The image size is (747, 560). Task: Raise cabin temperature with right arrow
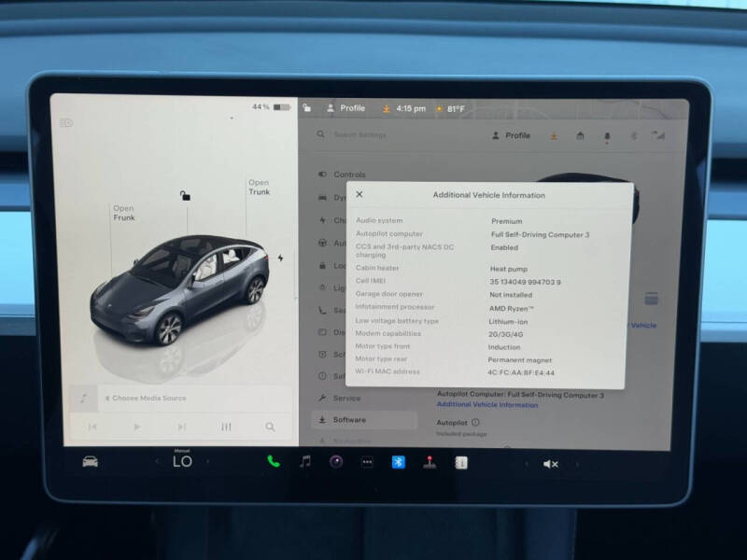pyautogui.click(x=207, y=462)
